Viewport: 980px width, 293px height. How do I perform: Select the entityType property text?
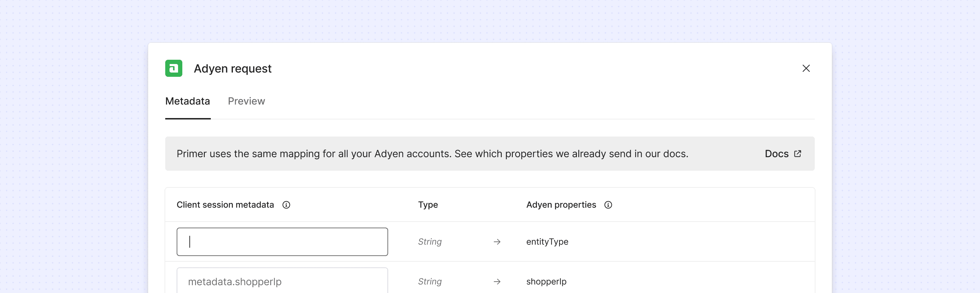[547, 242]
